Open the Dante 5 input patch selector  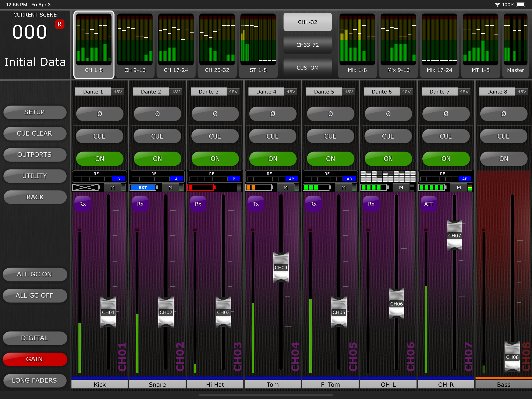(x=324, y=92)
